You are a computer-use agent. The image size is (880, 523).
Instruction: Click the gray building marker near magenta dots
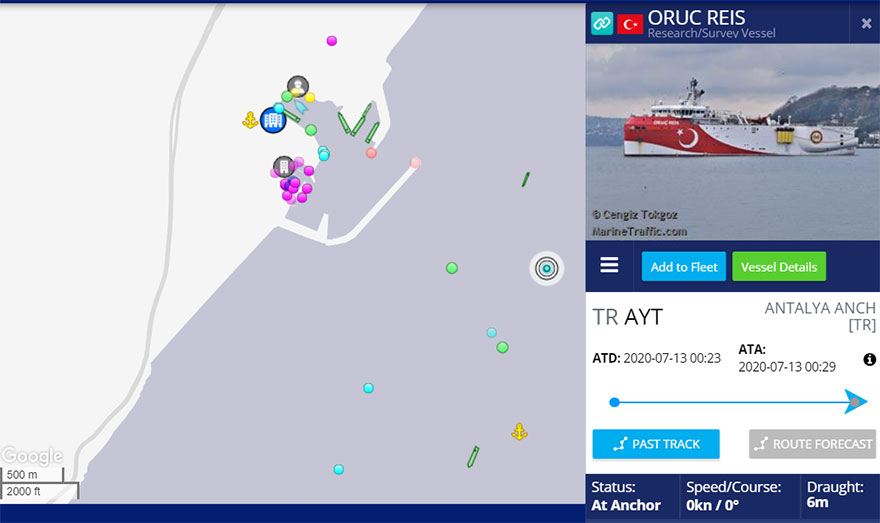pos(283,167)
